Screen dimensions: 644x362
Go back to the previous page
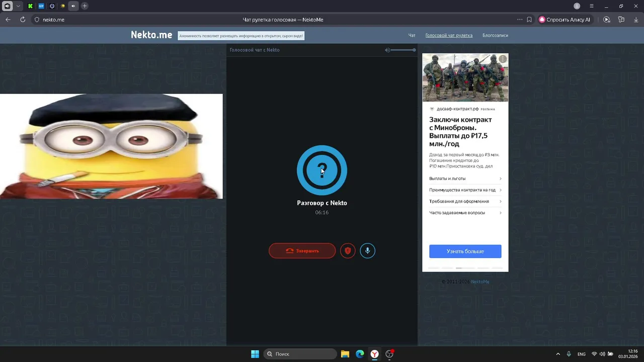coord(8,20)
